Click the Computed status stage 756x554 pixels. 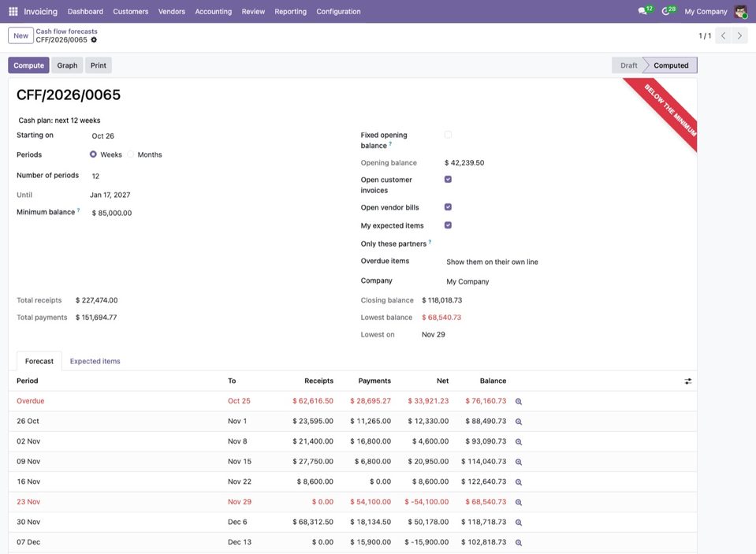[671, 65]
